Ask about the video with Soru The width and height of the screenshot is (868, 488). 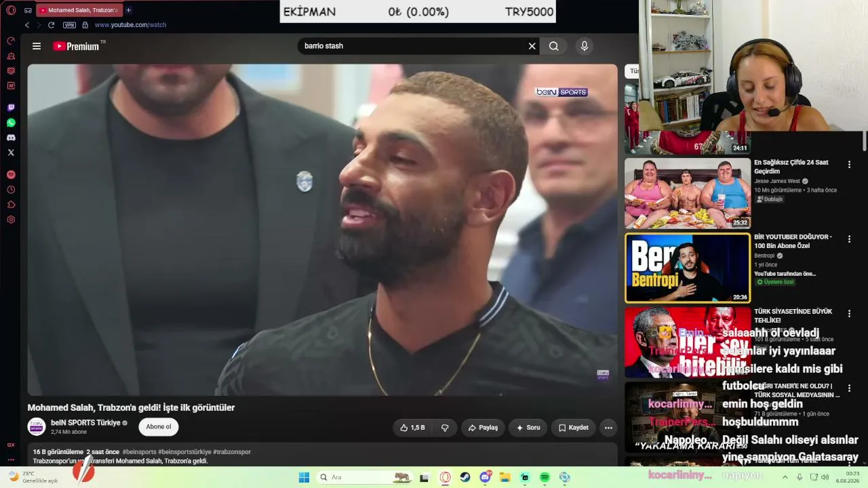point(528,428)
